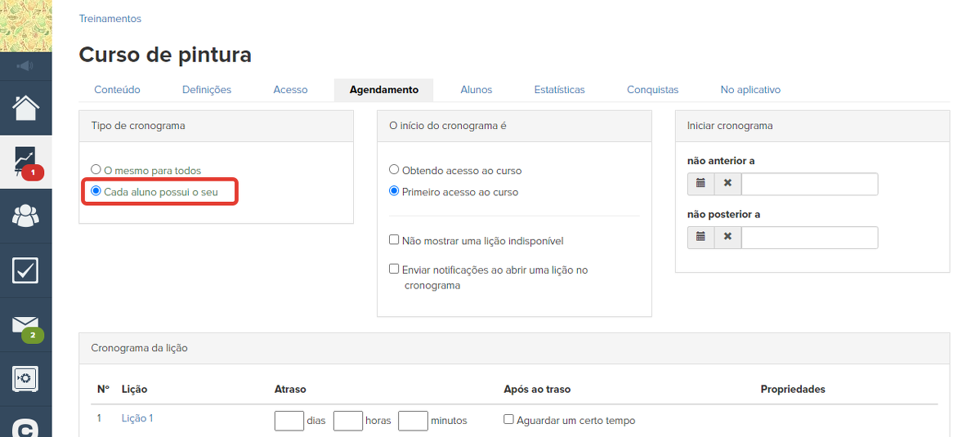Tick "Aguardar um certo tempo" for Lição 1
980x437 pixels.
[x=508, y=420]
